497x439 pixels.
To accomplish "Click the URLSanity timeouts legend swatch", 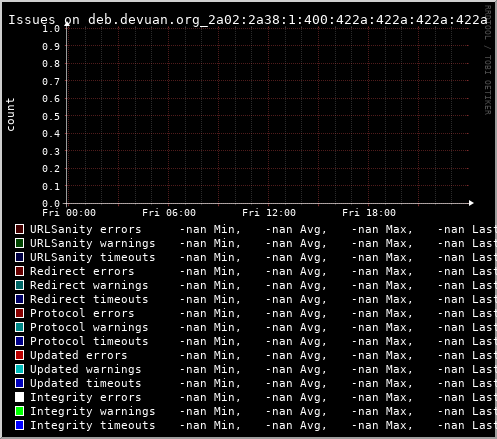I will (19, 257).
